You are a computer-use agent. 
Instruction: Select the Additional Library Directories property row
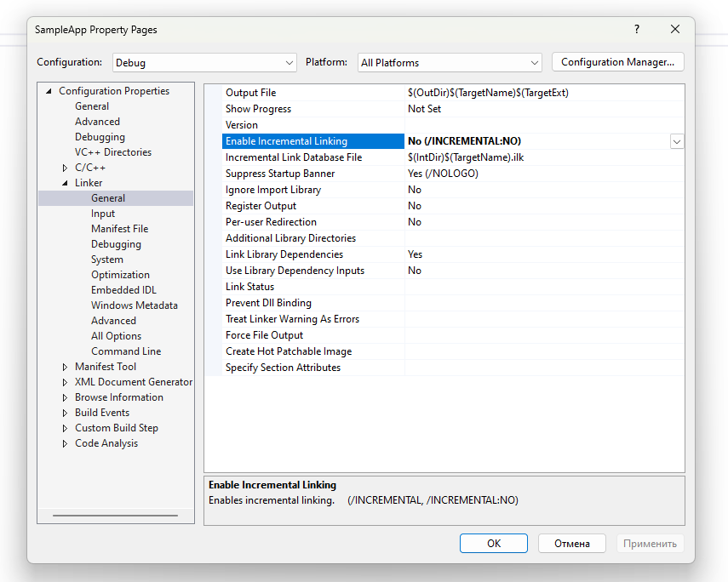[x=290, y=238]
